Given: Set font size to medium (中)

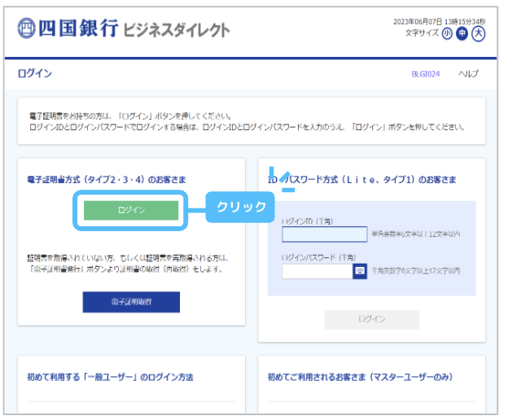Looking at the screenshot, I should click(x=462, y=33).
